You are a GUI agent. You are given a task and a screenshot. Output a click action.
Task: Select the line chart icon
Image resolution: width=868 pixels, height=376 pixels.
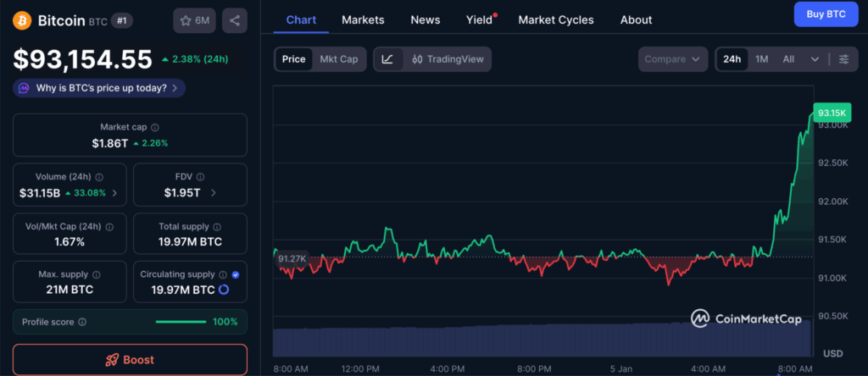[x=387, y=59]
